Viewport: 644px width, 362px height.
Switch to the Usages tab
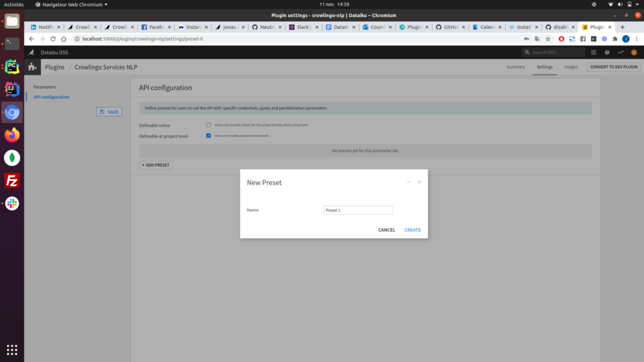pos(570,67)
